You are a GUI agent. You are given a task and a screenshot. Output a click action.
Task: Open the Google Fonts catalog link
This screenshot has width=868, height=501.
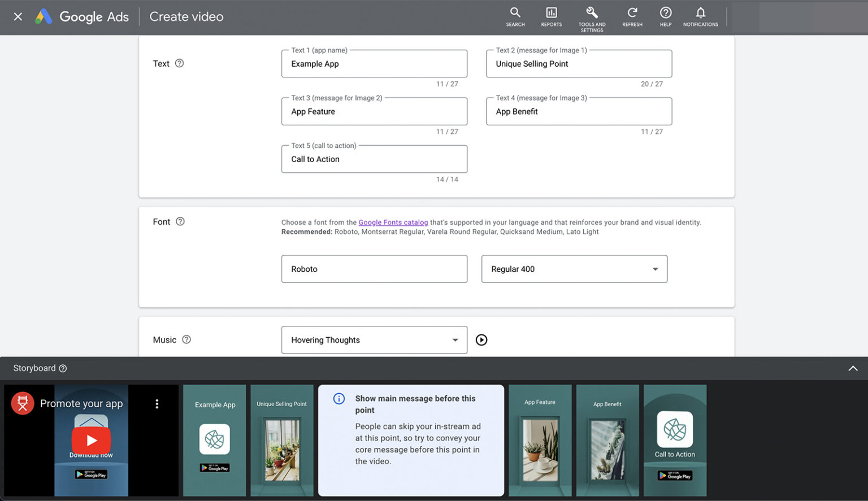(x=393, y=223)
